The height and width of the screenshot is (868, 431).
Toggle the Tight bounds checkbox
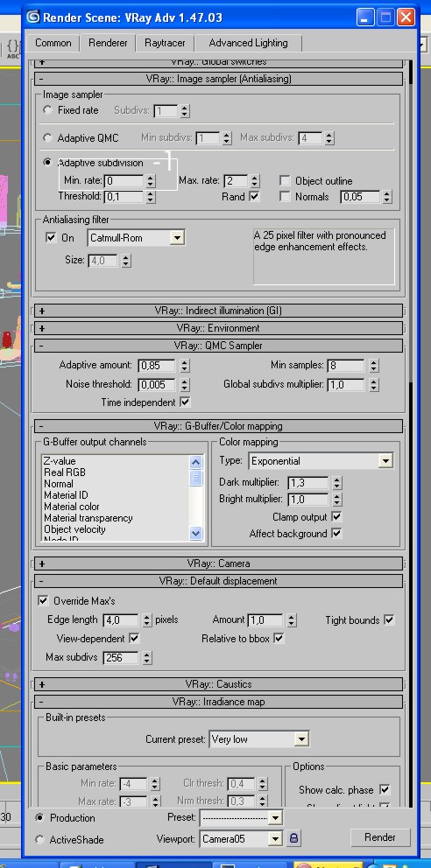pos(389,620)
